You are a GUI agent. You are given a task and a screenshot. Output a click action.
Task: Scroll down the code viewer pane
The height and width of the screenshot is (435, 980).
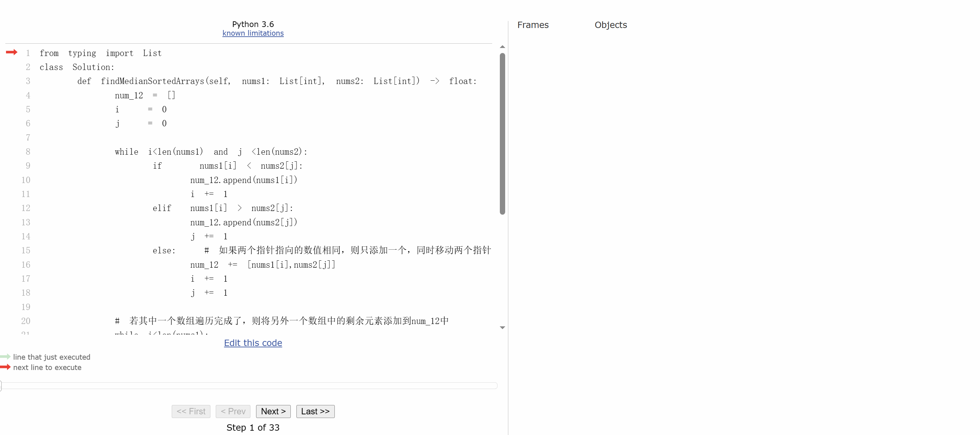[503, 328]
